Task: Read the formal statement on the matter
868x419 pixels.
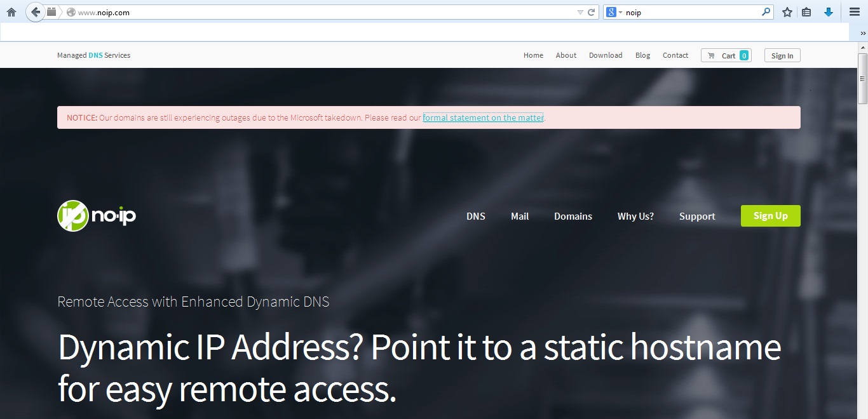Action: [483, 117]
